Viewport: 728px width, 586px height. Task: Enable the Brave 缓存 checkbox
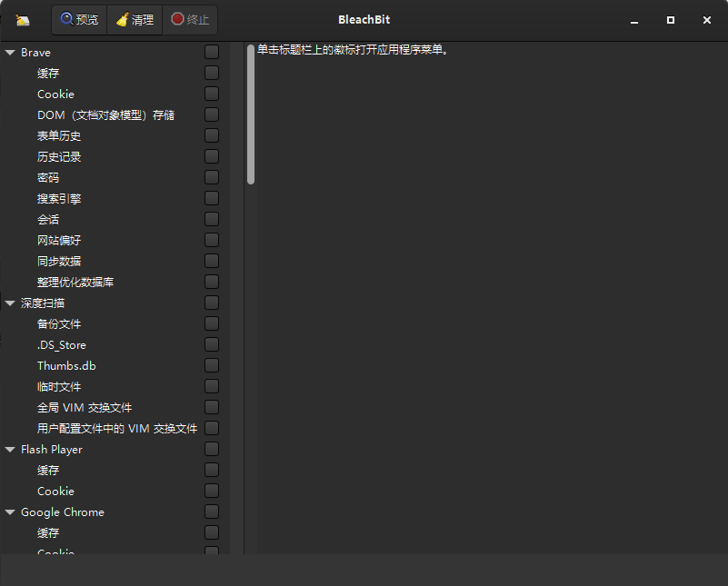211,72
